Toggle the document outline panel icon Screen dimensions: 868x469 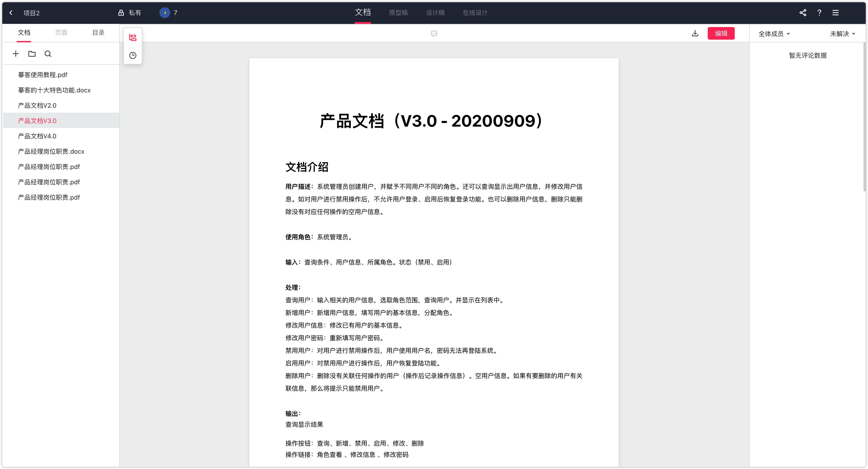click(133, 38)
